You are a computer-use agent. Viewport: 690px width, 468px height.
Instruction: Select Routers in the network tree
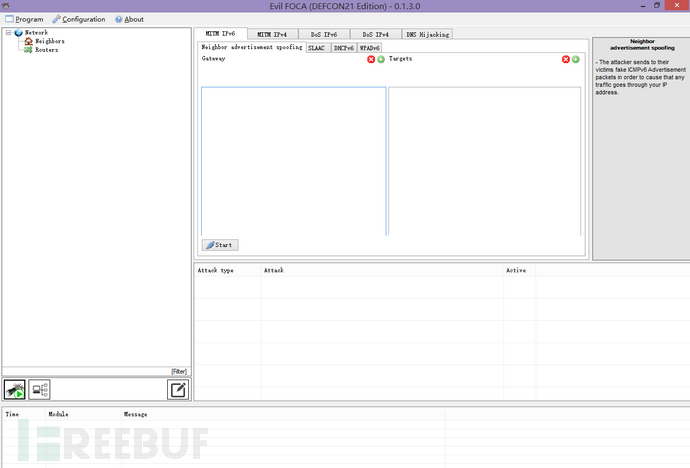pyautogui.click(x=47, y=50)
